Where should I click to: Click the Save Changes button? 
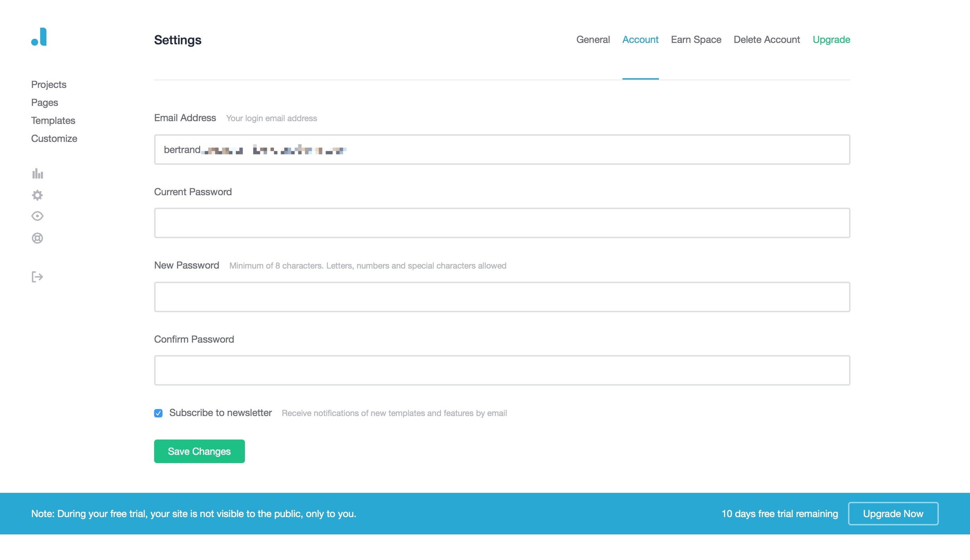tap(199, 451)
